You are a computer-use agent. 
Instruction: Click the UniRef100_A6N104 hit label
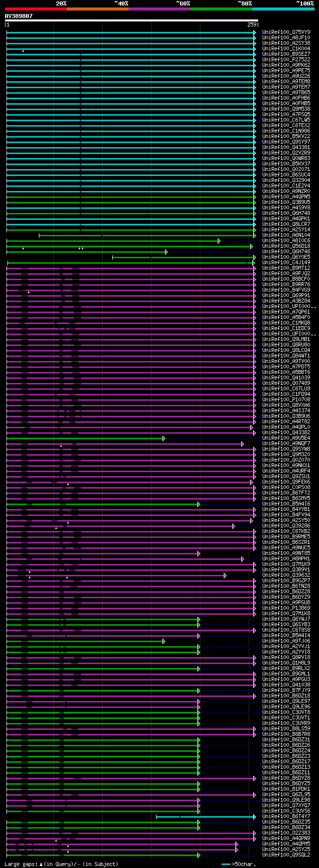[x=286, y=235]
